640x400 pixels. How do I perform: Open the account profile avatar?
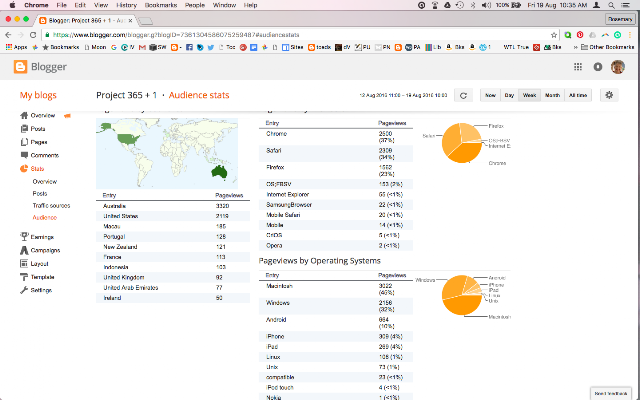click(618, 67)
